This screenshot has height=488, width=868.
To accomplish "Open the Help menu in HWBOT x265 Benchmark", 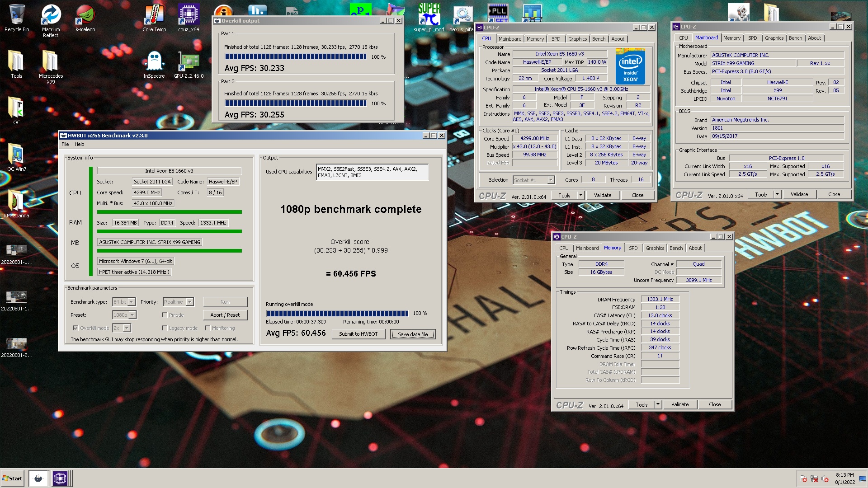I will click(x=79, y=144).
